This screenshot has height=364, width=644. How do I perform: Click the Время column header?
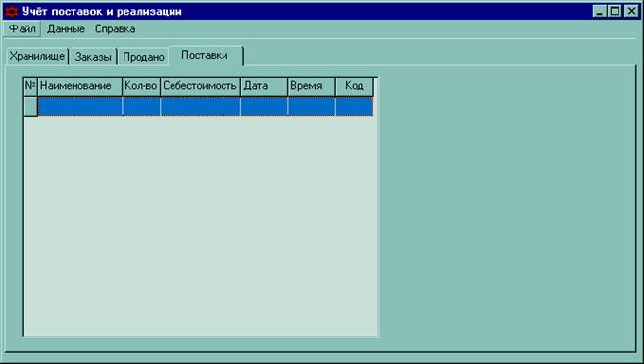(312, 86)
